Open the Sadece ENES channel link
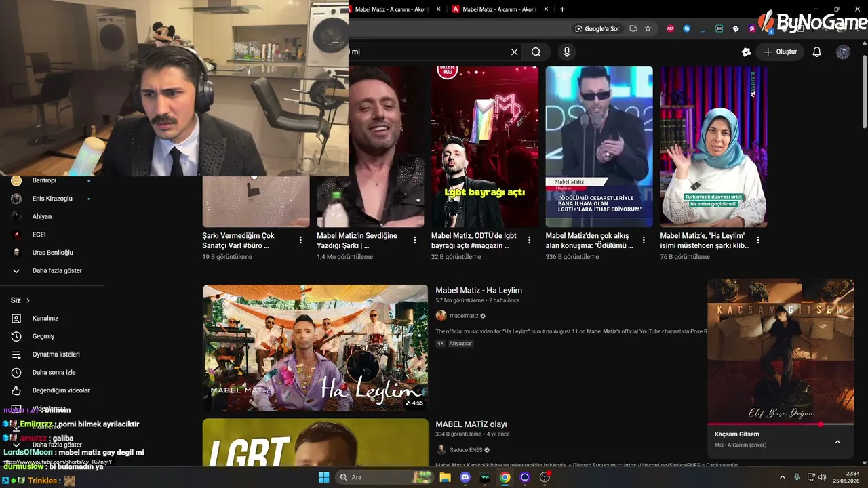Screen dimensions: 868x488 coord(467,449)
